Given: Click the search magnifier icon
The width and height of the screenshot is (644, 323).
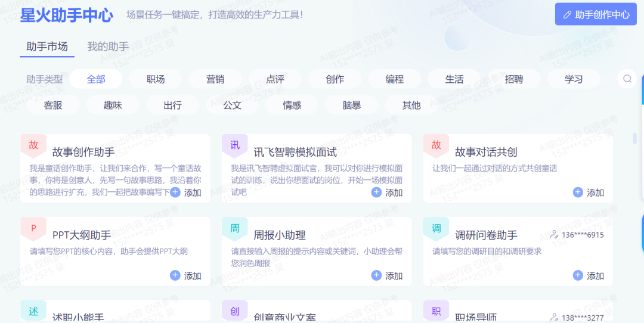Looking at the screenshot, I should 627,79.
